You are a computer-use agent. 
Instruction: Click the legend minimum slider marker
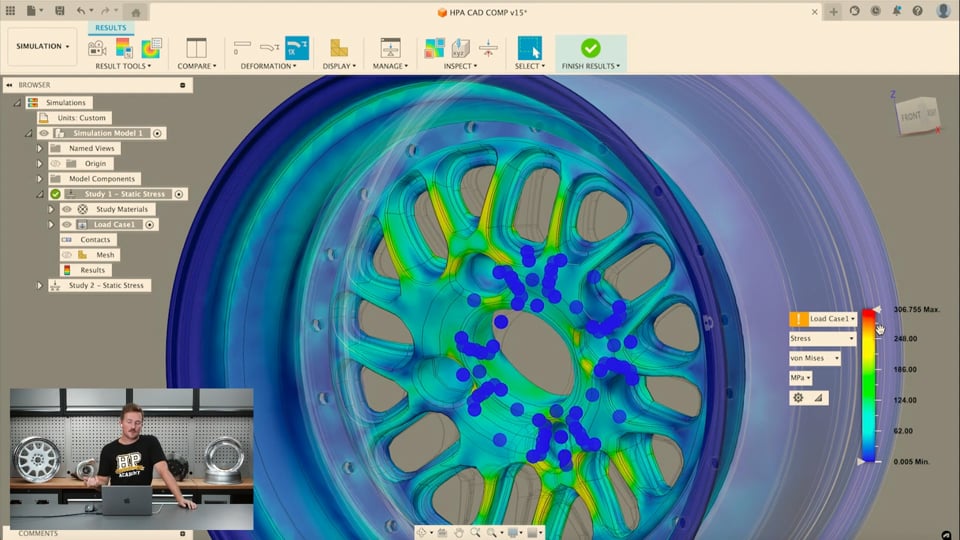(861, 462)
